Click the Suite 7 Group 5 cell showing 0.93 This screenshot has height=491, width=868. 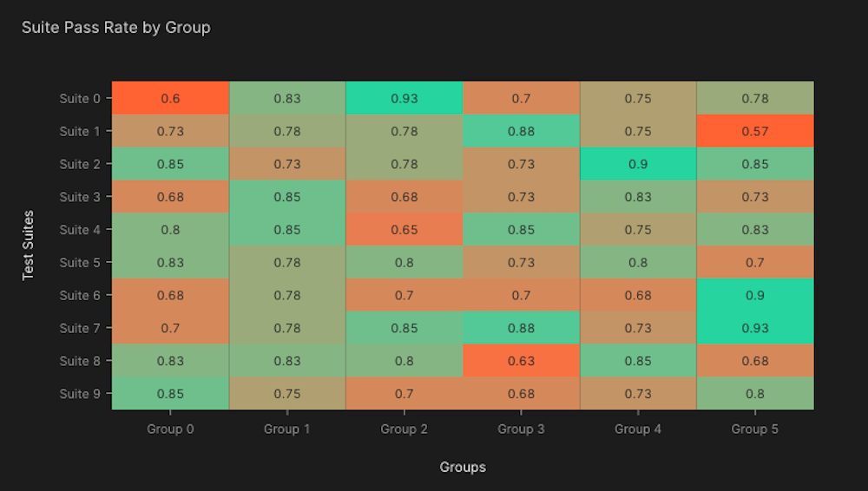755,328
